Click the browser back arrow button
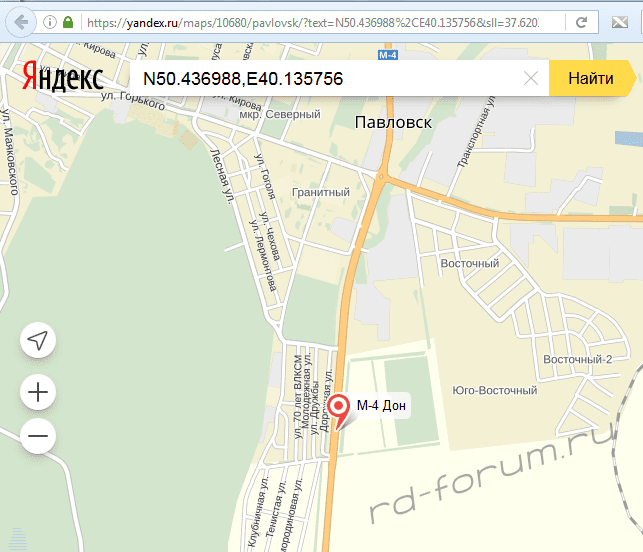 pyautogui.click(x=21, y=22)
